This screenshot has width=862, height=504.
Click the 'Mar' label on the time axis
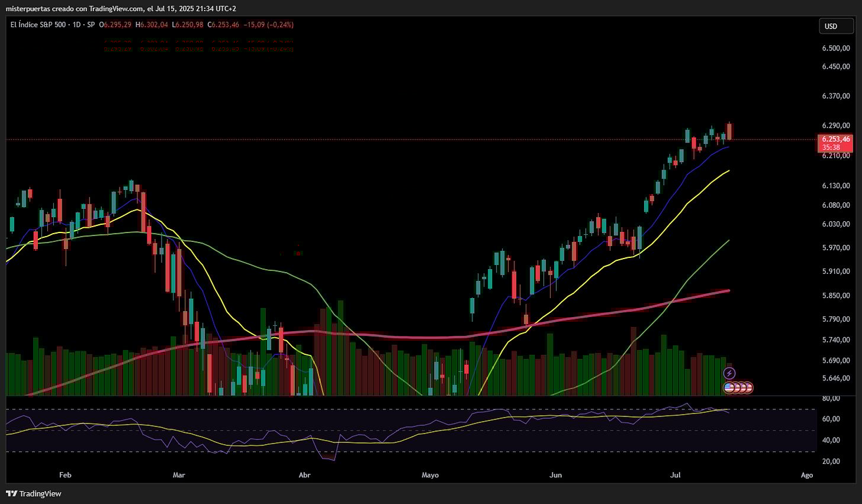178,475
